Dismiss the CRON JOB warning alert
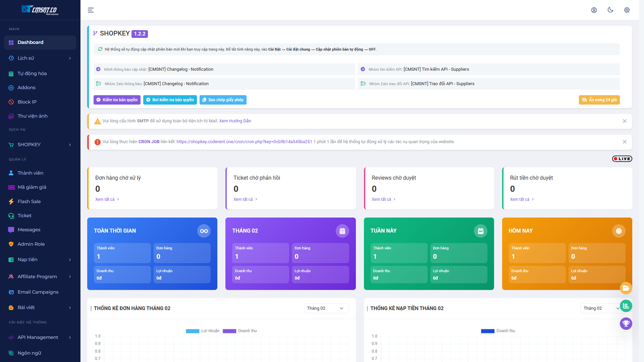This screenshot has width=644, height=362. [624, 142]
